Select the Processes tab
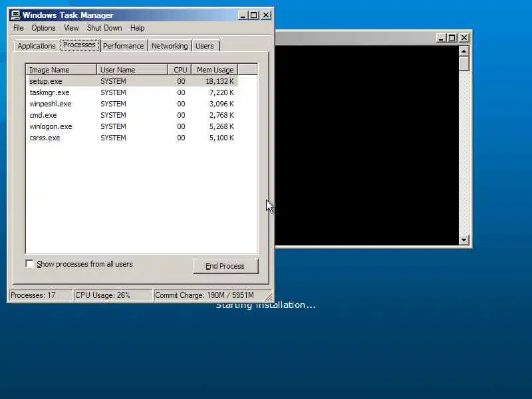Screen dimensions: 532x399 [x=79, y=45]
